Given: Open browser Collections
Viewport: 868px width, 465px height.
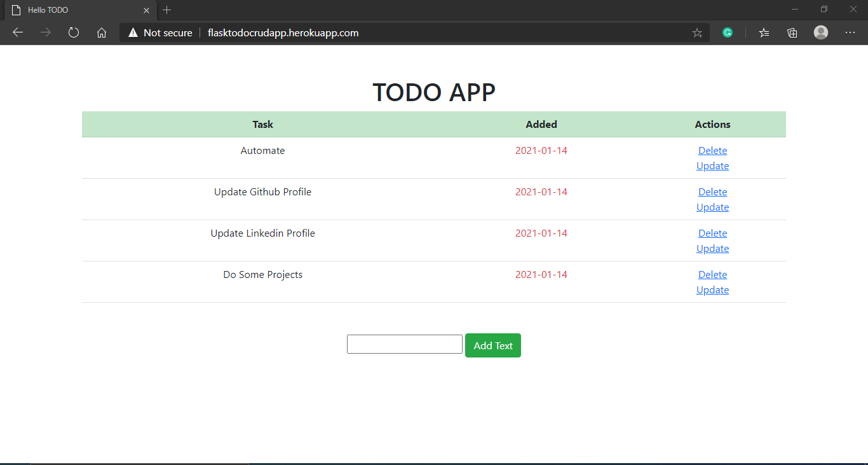Looking at the screenshot, I should point(792,32).
